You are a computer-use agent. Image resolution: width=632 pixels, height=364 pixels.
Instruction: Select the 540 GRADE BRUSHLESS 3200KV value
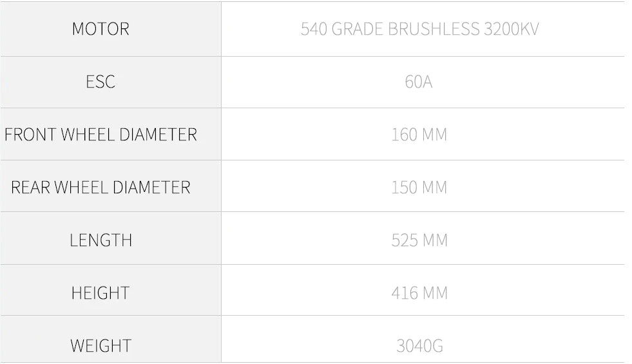(x=419, y=29)
